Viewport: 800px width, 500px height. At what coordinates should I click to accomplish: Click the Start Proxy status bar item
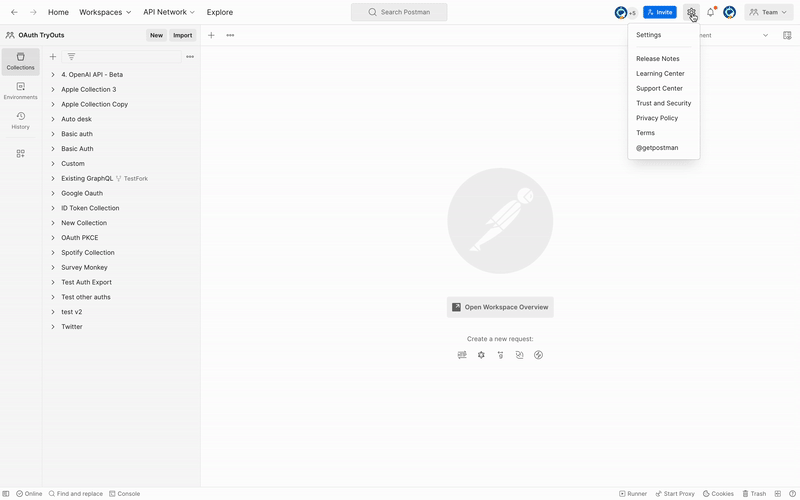click(674, 494)
